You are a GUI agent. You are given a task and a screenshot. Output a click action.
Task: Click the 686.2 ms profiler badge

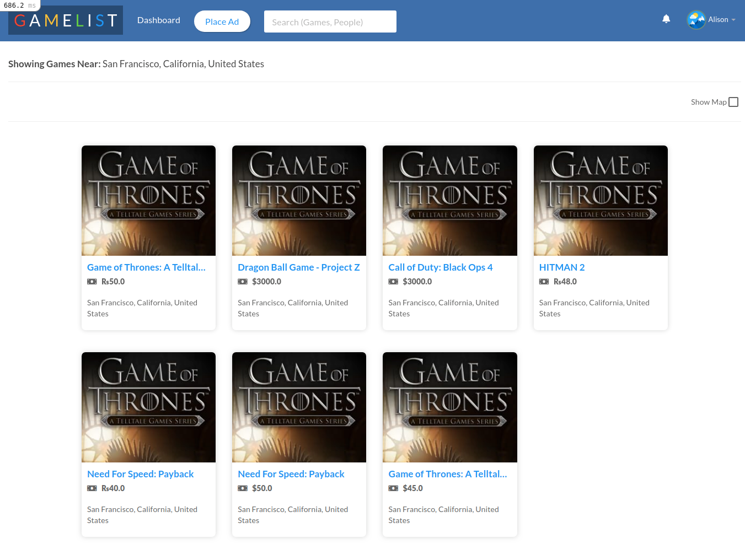tap(20, 6)
